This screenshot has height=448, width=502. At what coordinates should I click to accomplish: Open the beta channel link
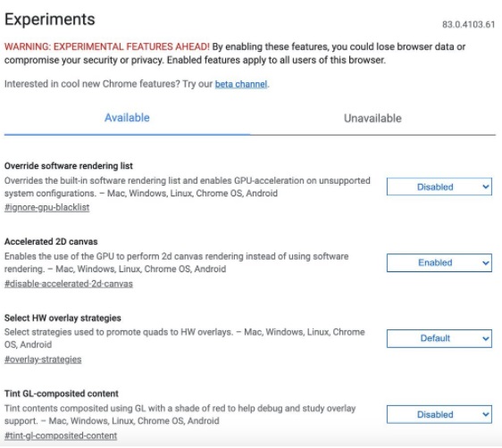pyautogui.click(x=241, y=84)
